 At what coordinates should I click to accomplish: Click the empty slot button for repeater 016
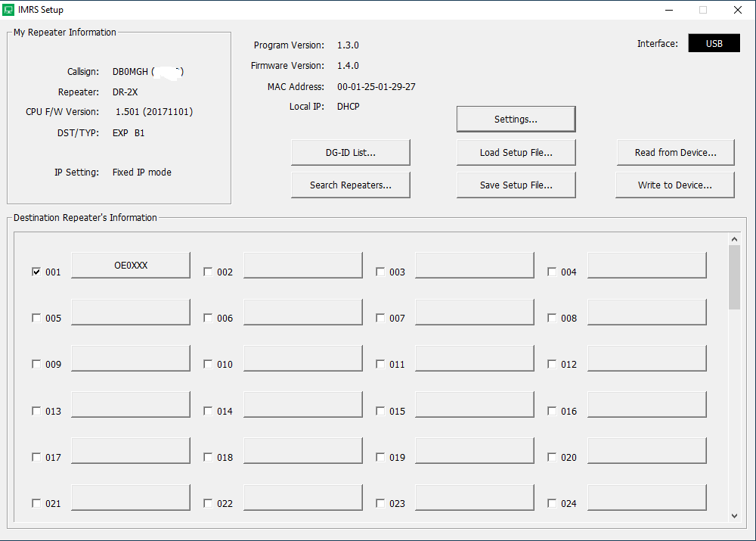pyautogui.click(x=647, y=406)
